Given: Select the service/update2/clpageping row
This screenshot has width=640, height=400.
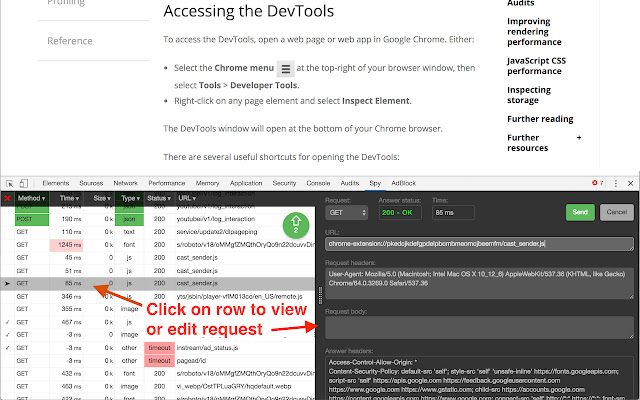Looking at the screenshot, I should pyautogui.click(x=158, y=232).
